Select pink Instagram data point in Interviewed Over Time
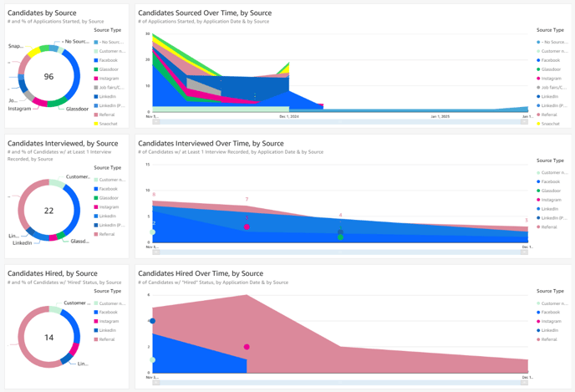This screenshot has width=575, height=392. tap(247, 227)
